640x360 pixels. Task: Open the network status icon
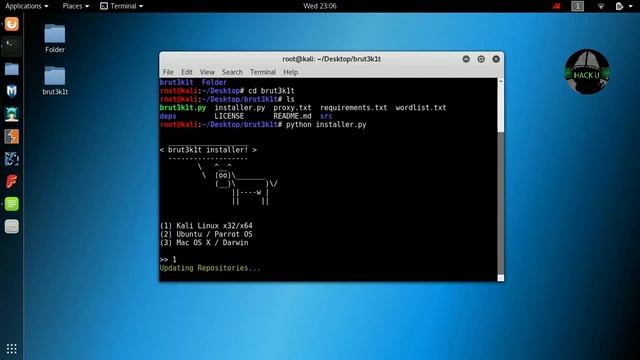click(x=601, y=6)
